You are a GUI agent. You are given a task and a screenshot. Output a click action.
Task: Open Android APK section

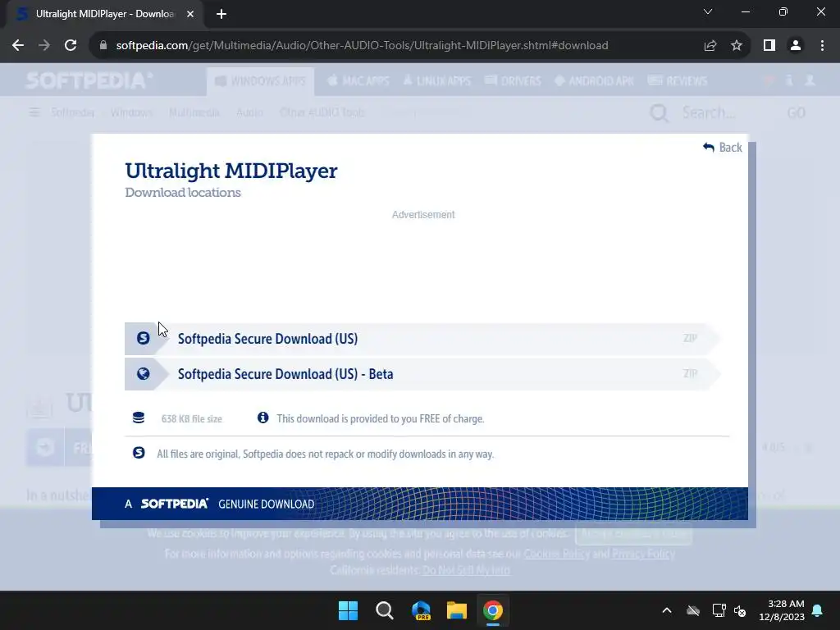594,81
